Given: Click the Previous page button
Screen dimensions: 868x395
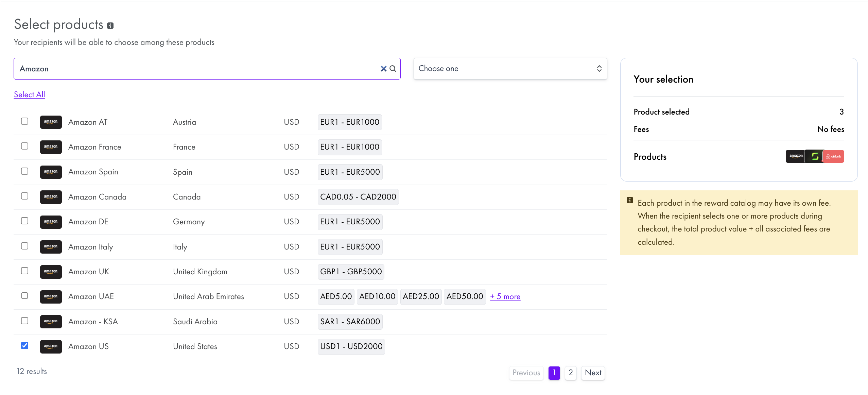Looking at the screenshot, I should pos(526,373).
